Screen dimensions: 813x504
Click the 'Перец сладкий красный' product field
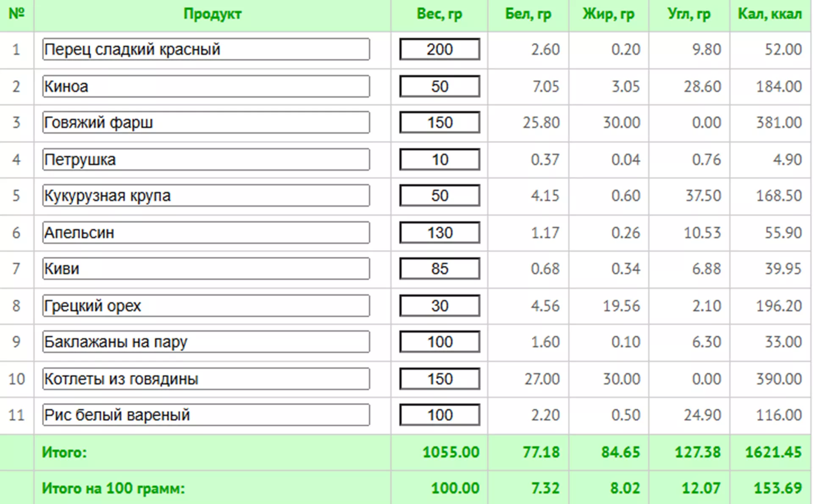point(206,50)
